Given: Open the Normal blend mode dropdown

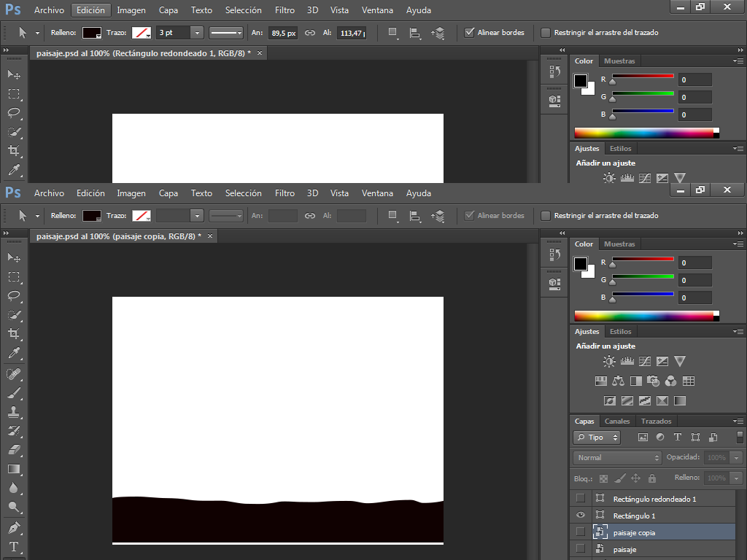Looking at the screenshot, I should [x=617, y=458].
